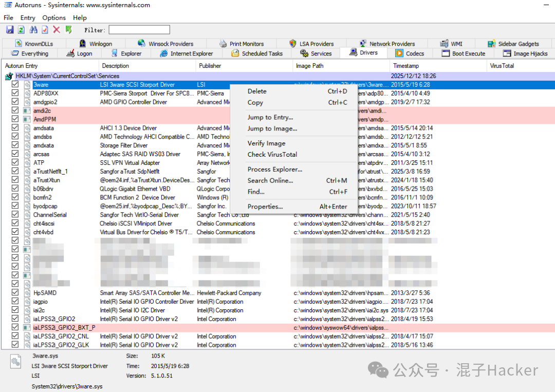Uncheck the HpSAMD entry checkbox
The image size is (555, 392).
[14, 292]
